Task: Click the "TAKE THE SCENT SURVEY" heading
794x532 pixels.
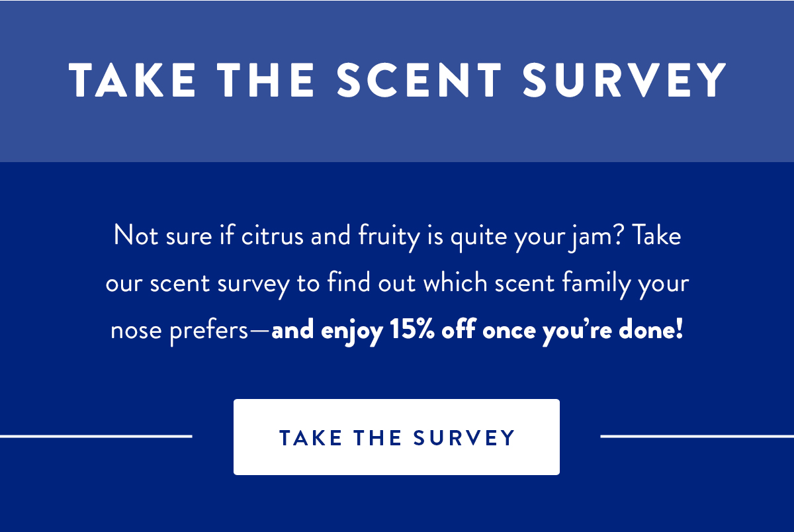Action: [x=397, y=81]
